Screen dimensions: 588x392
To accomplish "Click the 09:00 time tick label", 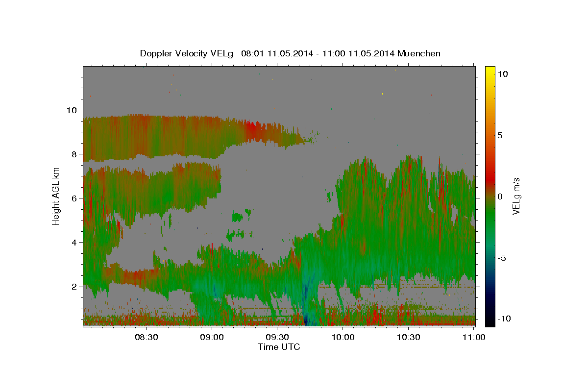I will click(x=212, y=337).
